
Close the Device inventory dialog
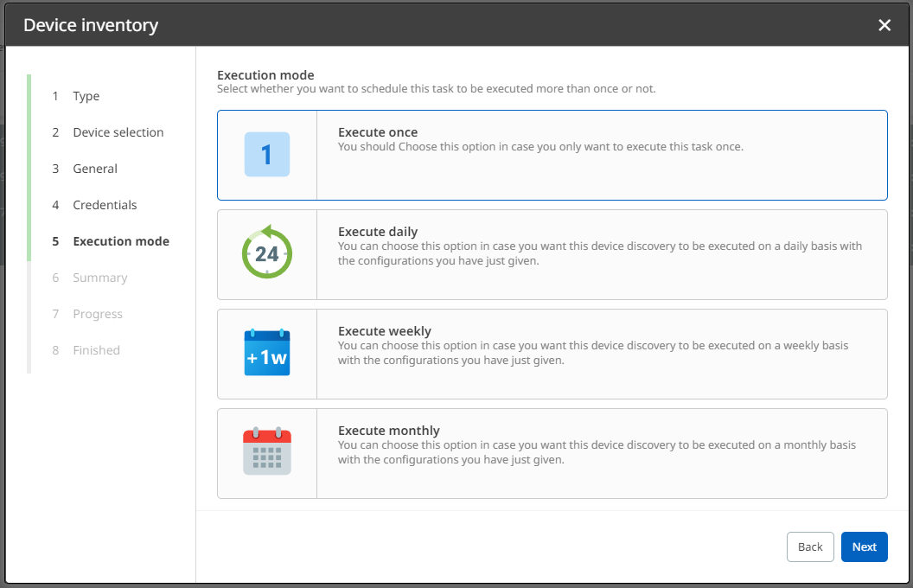click(x=884, y=25)
